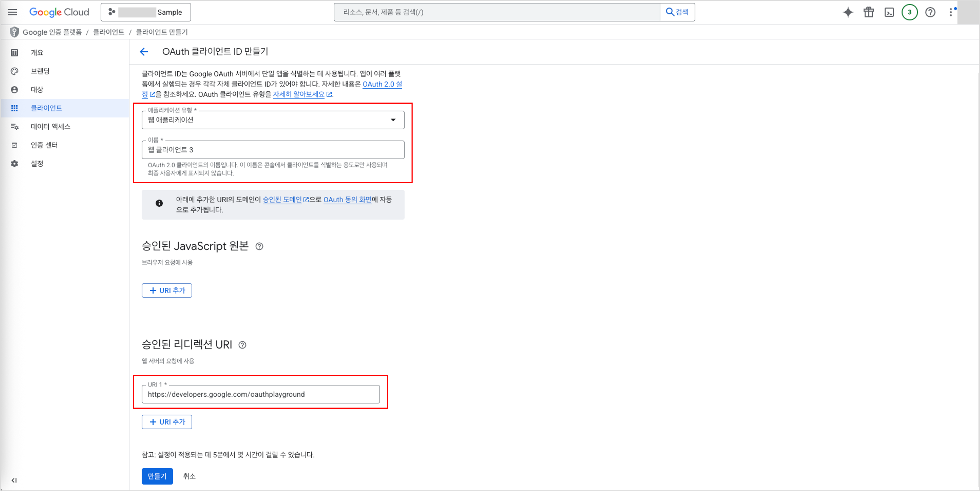Click the 만들기 button
980x492 pixels.
point(157,476)
